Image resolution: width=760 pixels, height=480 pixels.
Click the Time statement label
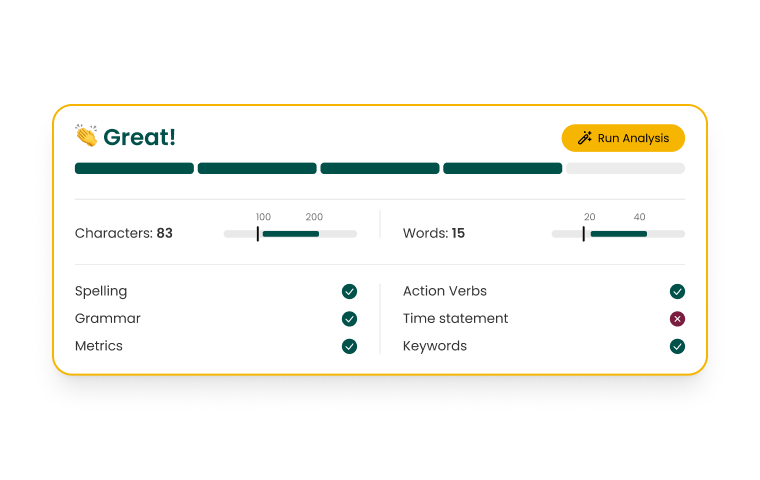455,319
